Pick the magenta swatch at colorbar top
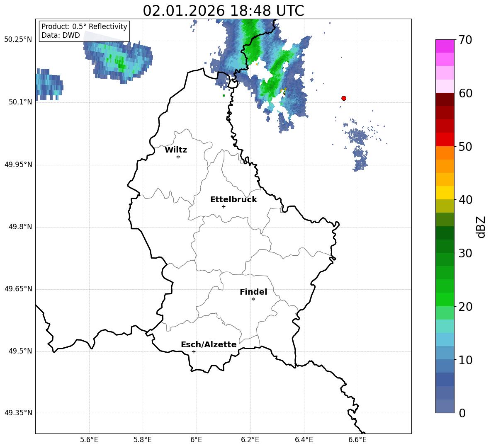491x448 pixels. click(x=445, y=46)
